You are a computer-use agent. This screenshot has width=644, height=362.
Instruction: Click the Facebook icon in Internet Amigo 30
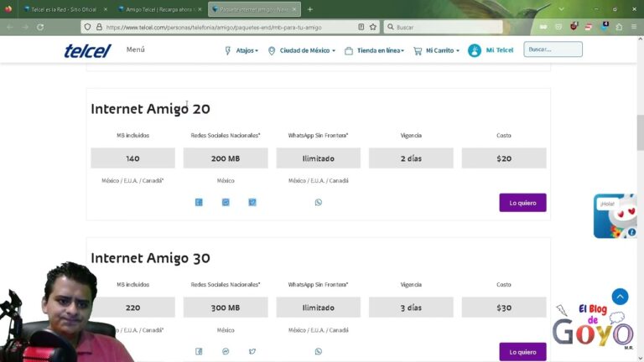[x=199, y=351]
